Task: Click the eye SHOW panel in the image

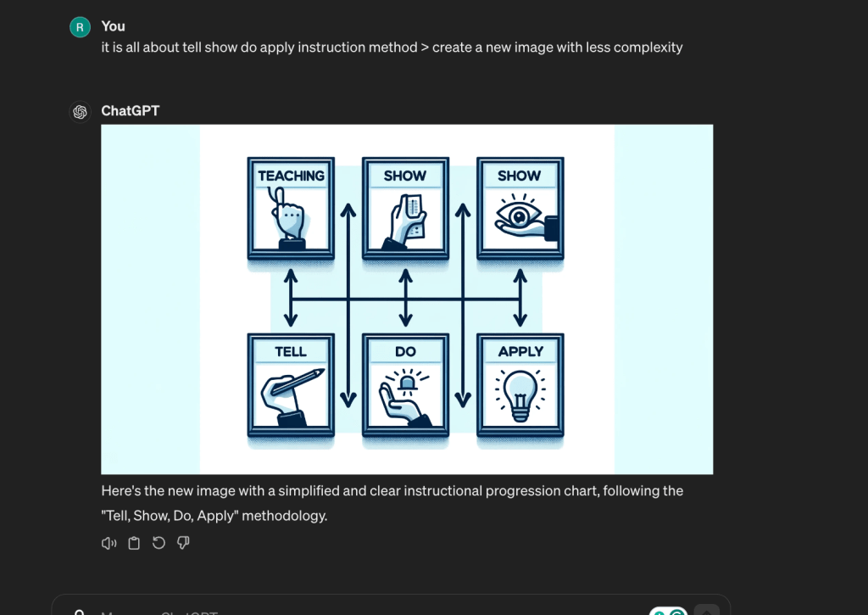Action: click(x=520, y=209)
